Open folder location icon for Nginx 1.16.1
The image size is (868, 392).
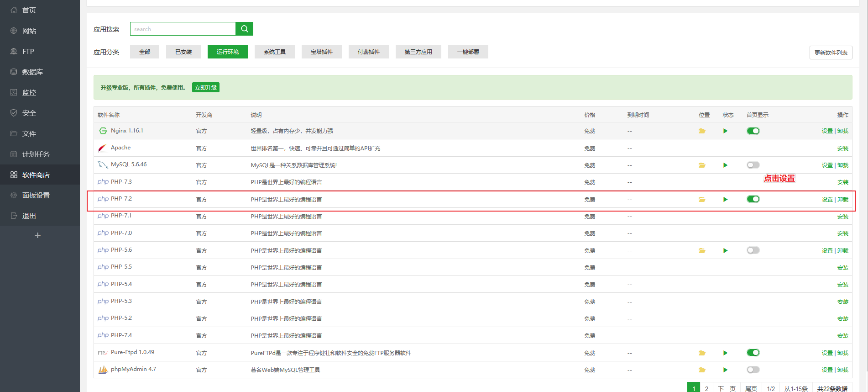click(x=702, y=131)
